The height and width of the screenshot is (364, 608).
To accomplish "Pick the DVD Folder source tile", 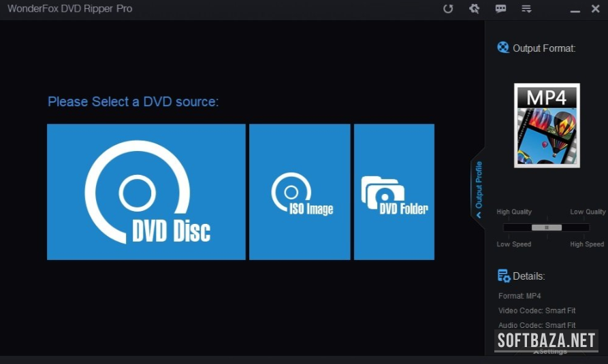I will [x=394, y=192].
